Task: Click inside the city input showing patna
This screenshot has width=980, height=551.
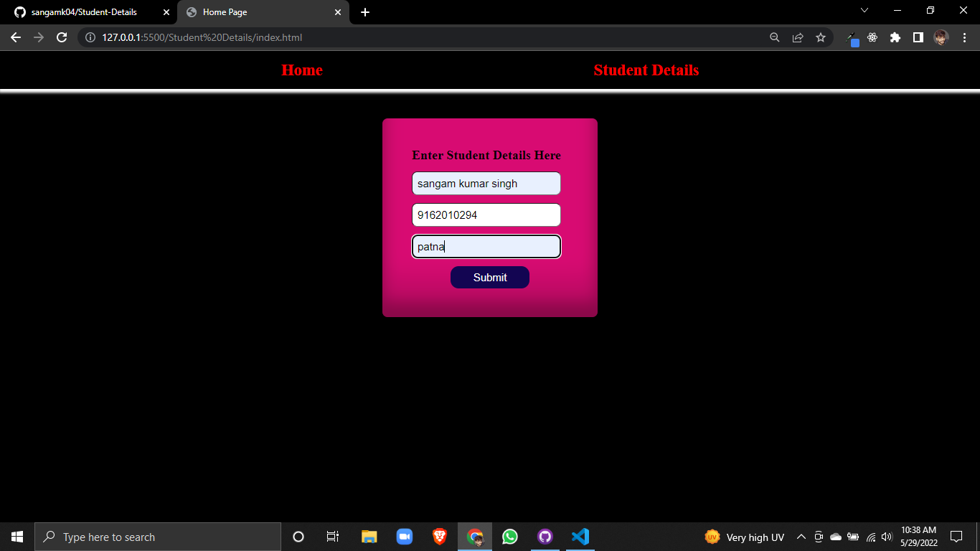Action: (486, 246)
